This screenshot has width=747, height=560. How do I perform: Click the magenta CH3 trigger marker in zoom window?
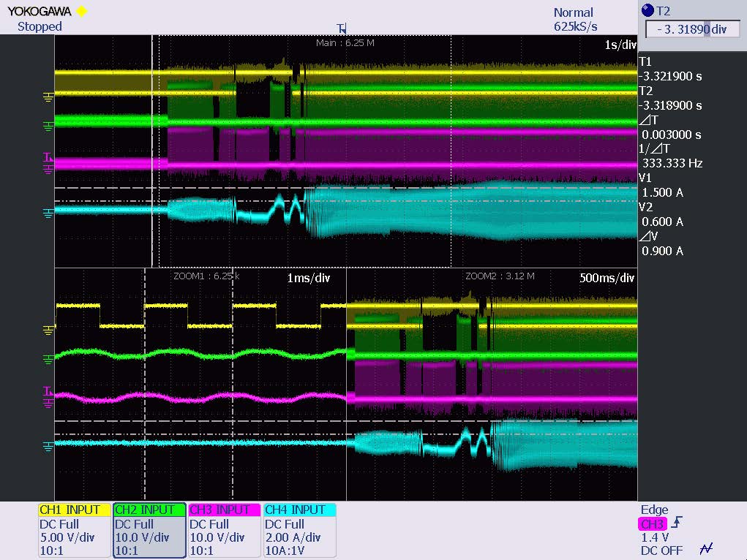(x=48, y=391)
